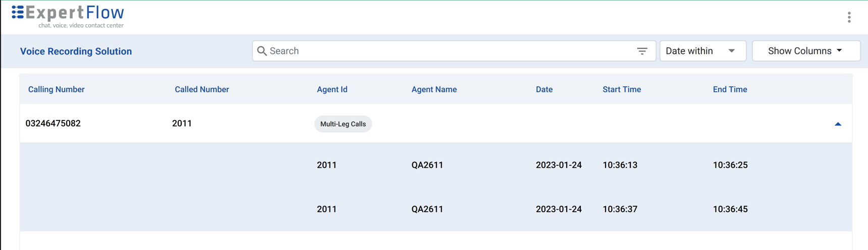
Task: Click the Start Time column header
Action: (622, 89)
